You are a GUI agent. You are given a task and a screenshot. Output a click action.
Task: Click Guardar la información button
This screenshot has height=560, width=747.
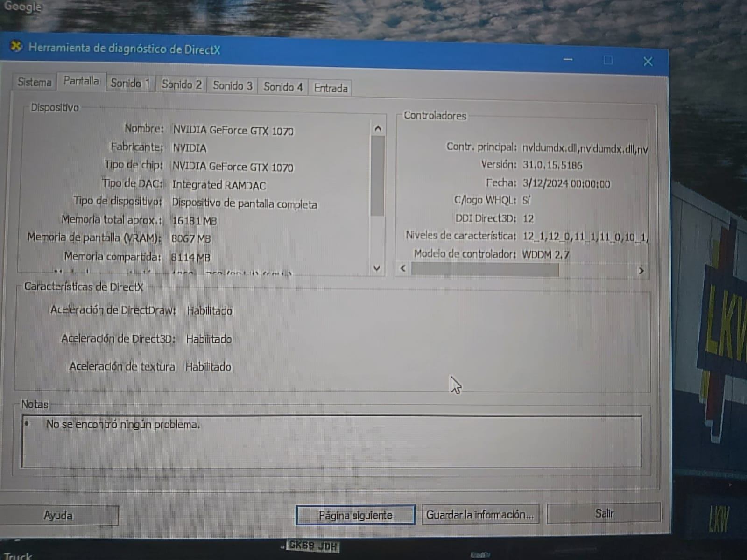coord(480,514)
